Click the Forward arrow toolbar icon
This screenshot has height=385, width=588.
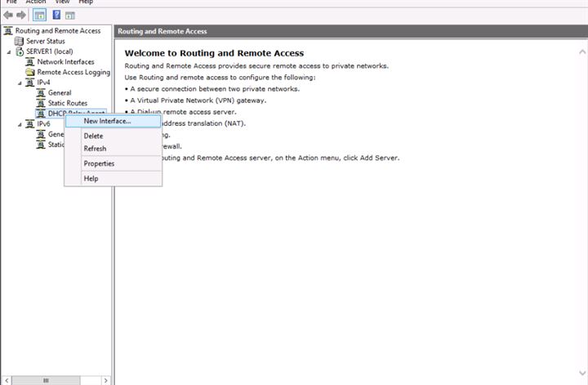[x=20, y=16]
